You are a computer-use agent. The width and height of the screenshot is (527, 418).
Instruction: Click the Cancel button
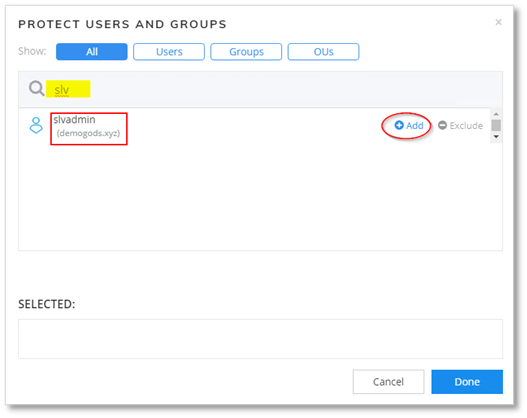tap(389, 382)
